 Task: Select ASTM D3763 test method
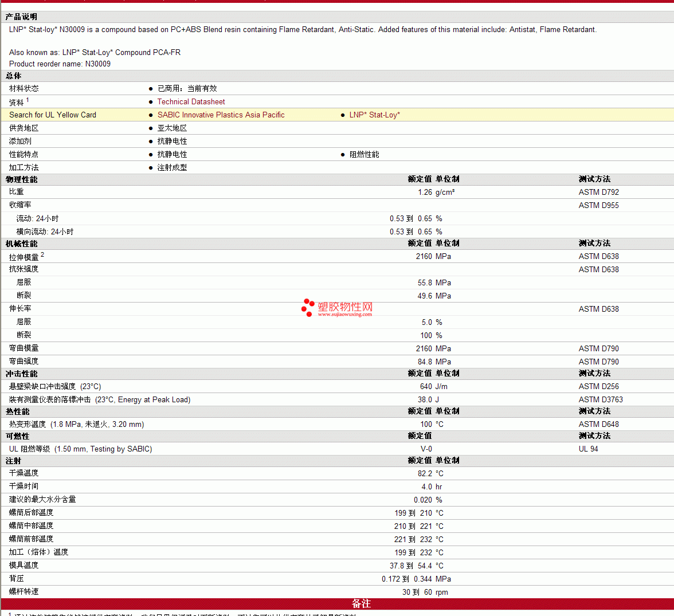click(601, 400)
